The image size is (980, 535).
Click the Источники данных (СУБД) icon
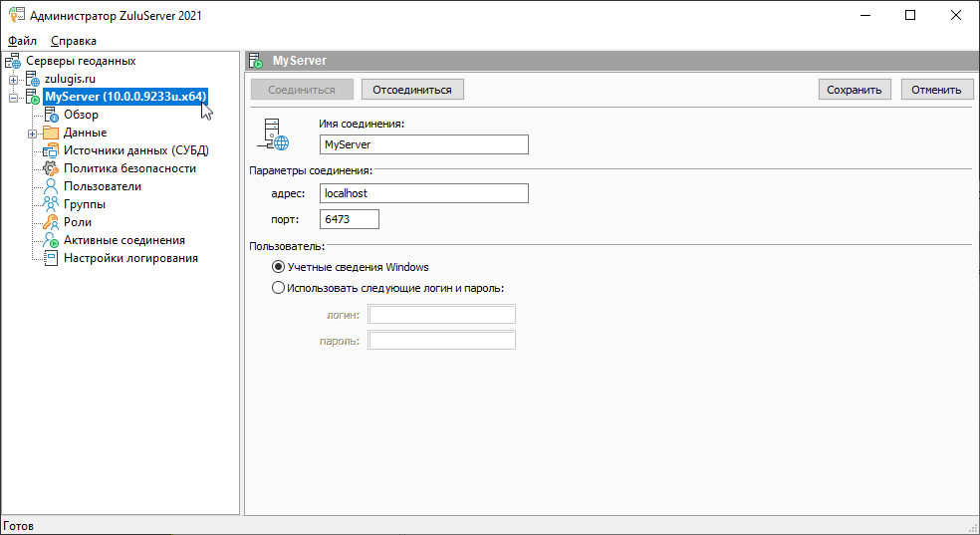[x=52, y=150]
